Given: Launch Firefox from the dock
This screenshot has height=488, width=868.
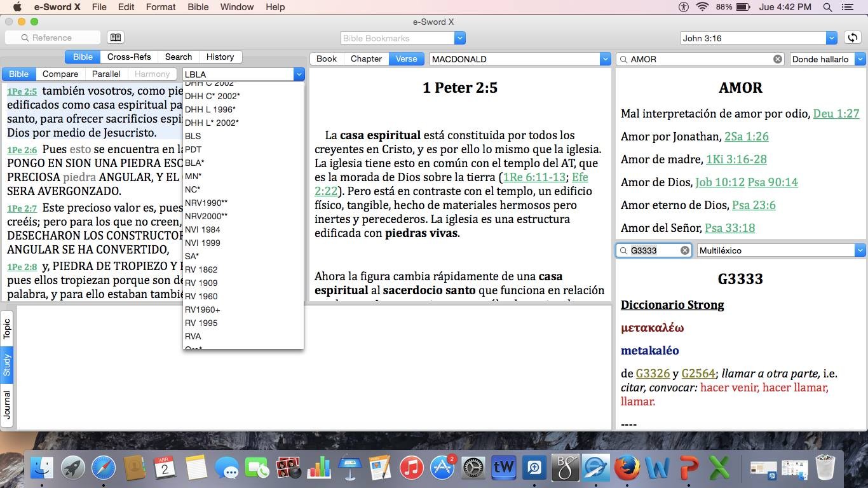Looking at the screenshot, I should [627, 469].
